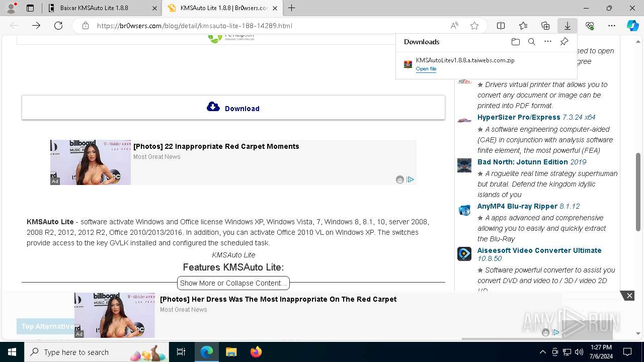Click the large Download button

point(233,108)
